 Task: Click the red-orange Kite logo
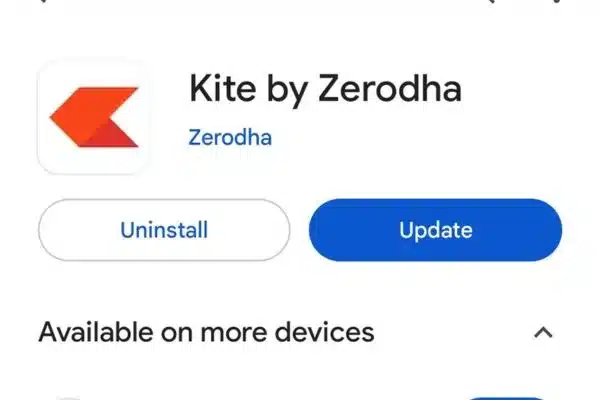point(94,117)
